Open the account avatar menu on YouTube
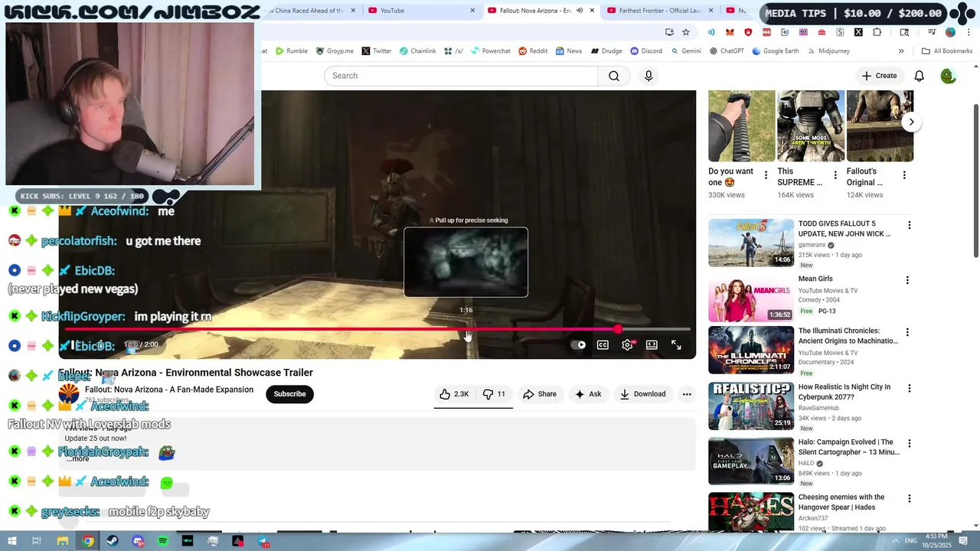Viewport: 980px width, 551px height. (948, 76)
